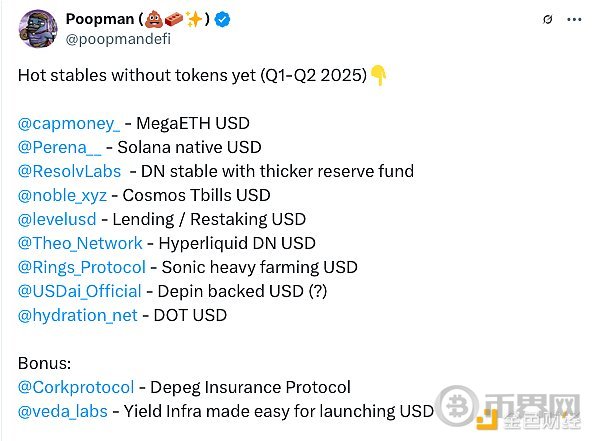Click the pointing-down hand emoji
The image size is (592, 441).
pyautogui.click(x=378, y=75)
